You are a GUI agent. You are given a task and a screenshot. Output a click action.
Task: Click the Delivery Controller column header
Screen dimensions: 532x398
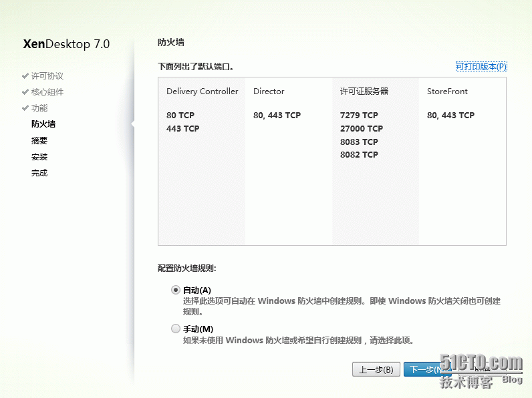(203, 91)
